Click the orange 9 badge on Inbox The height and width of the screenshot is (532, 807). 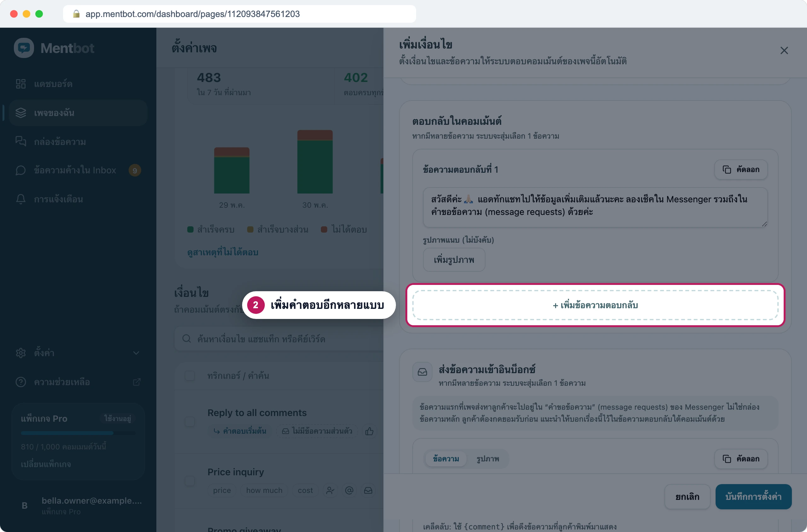[135, 170]
